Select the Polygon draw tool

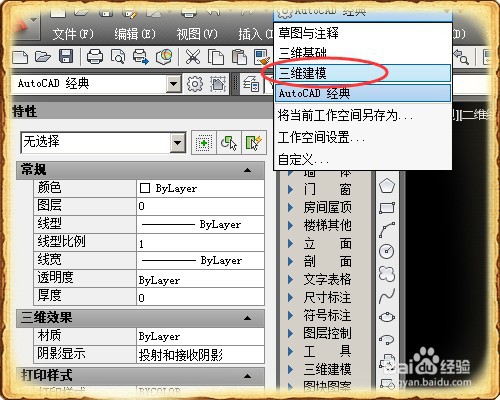tap(387, 186)
